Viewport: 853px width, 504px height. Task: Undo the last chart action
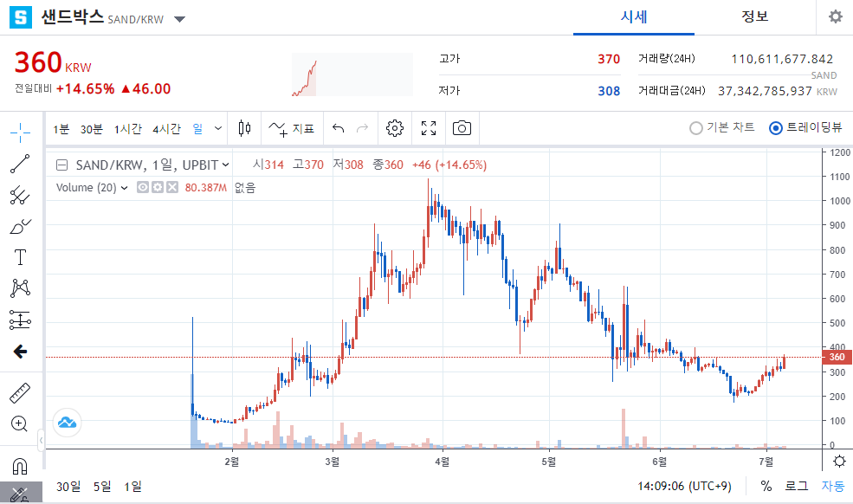click(339, 128)
